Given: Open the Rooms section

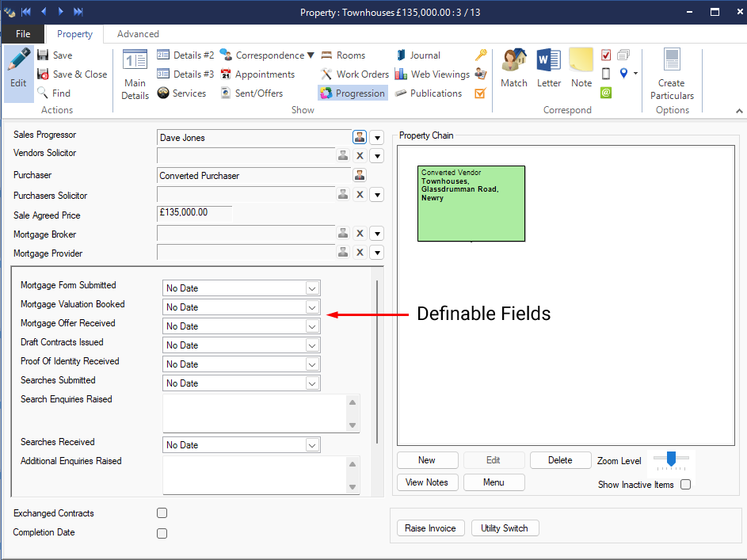Looking at the screenshot, I should (x=343, y=55).
